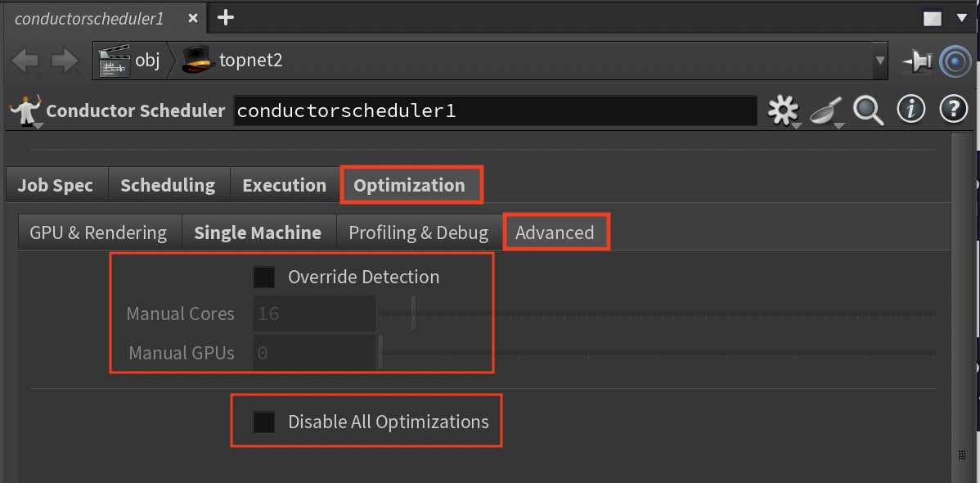Switch to the Execution tab

[285, 185]
